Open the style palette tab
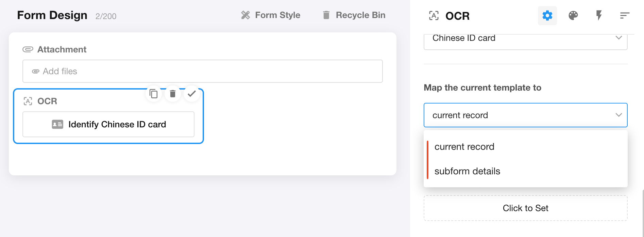This screenshot has width=644, height=237. pyautogui.click(x=573, y=16)
